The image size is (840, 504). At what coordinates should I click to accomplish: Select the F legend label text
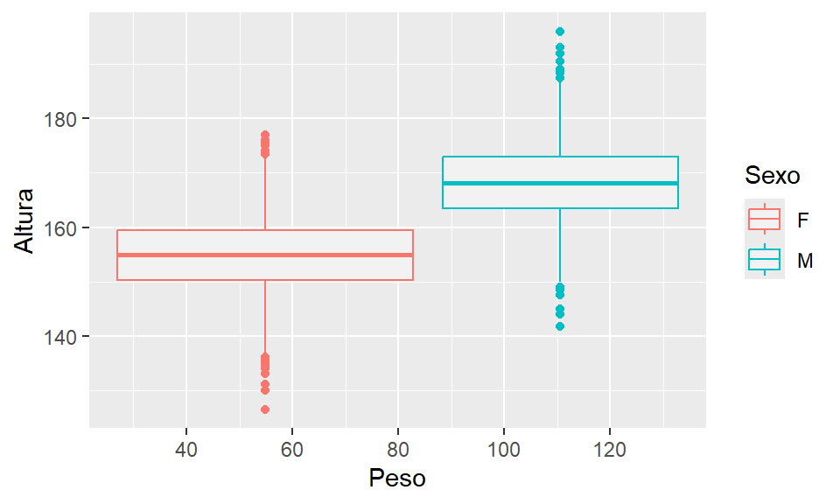coord(802,220)
